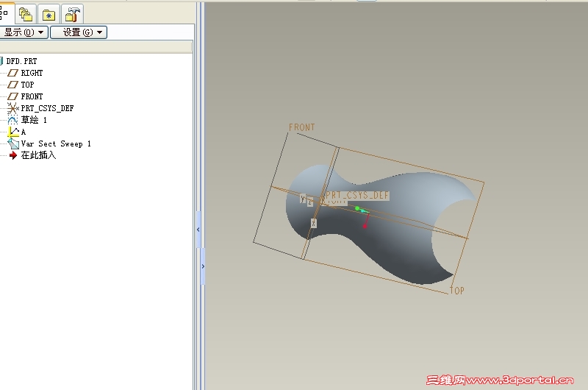
Task: Switch to the Model Tree tab
Action: [4, 13]
